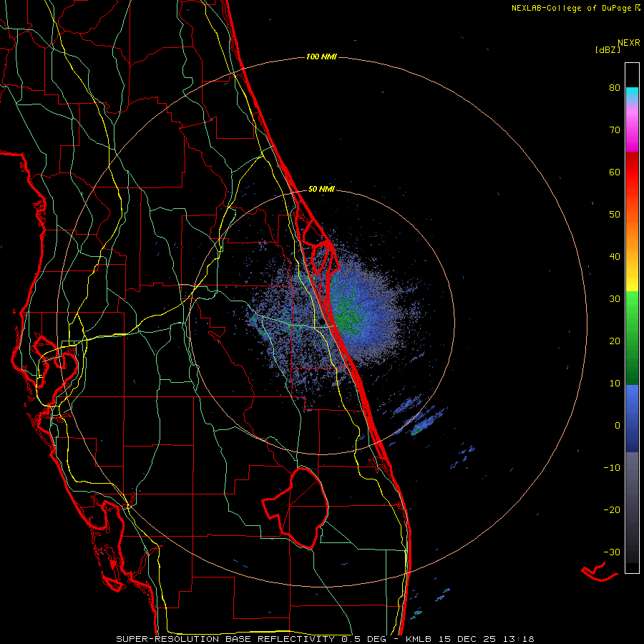This screenshot has width=644, height=644.
Task: Click the 20 value on the dBZ scale
Action: (x=615, y=341)
